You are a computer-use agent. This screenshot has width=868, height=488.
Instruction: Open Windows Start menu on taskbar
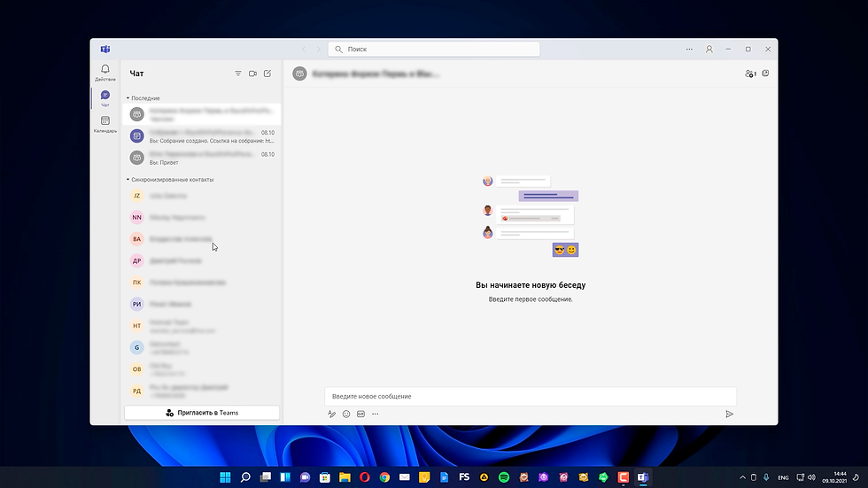225,477
